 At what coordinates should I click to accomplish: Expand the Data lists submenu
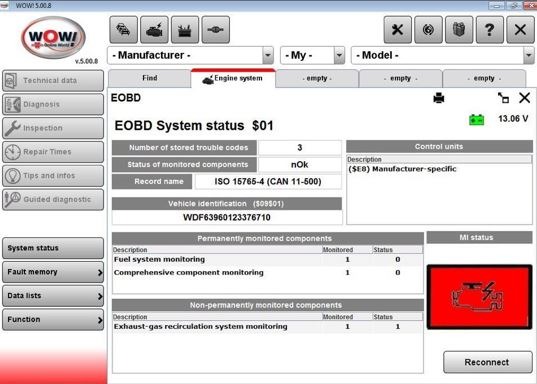(53, 296)
